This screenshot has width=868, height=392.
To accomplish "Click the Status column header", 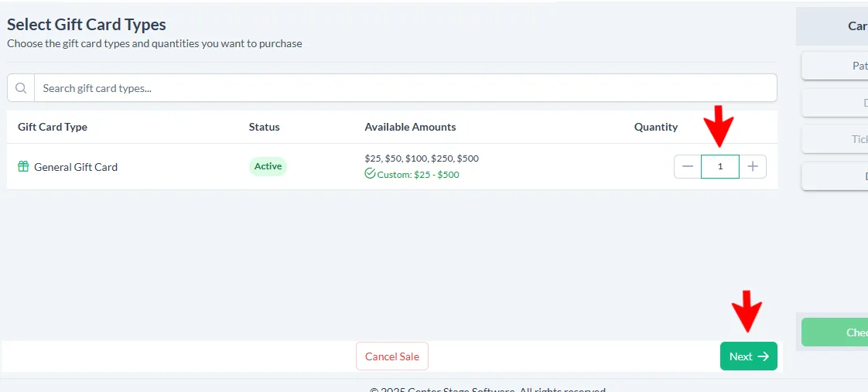I will point(264,127).
